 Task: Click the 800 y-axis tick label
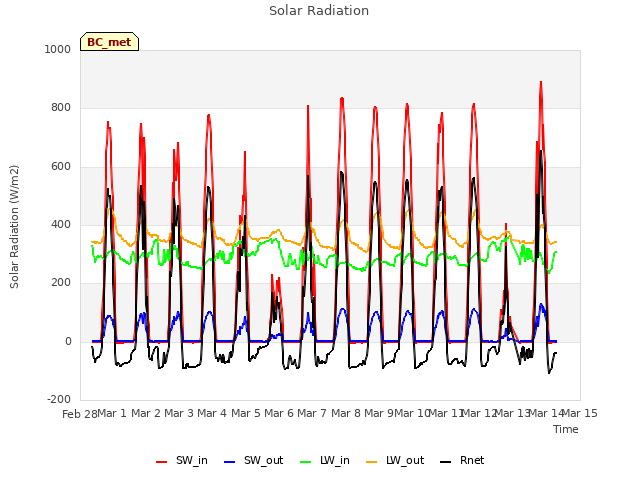pyautogui.click(x=61, y=107)
